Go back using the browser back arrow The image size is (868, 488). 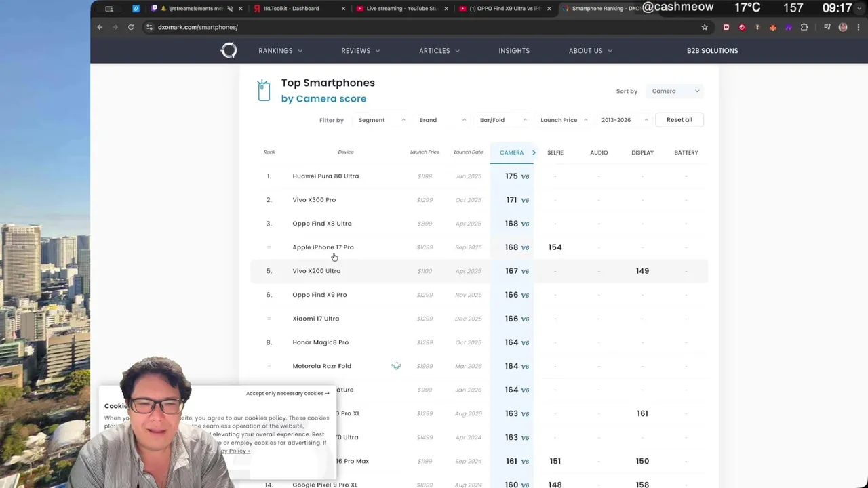[x=100, y=27]
